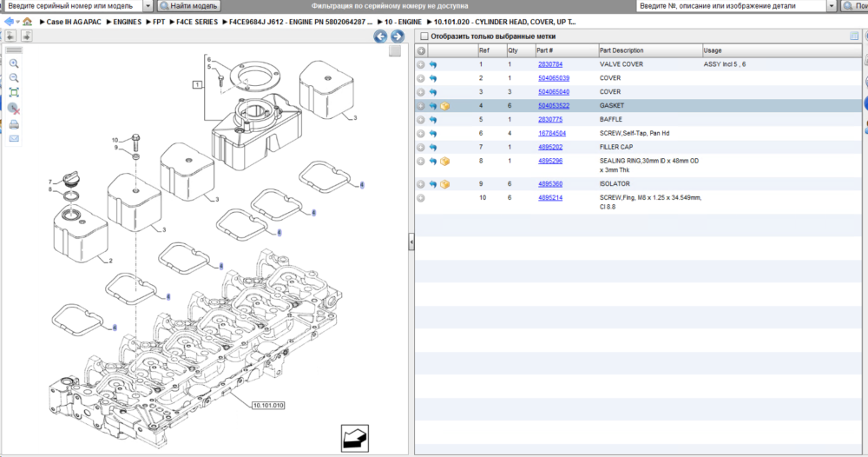Image resolution: width=868 pixels, height=457 pixels.
Task: Open FPT breadcrumb
Action: 159,23
